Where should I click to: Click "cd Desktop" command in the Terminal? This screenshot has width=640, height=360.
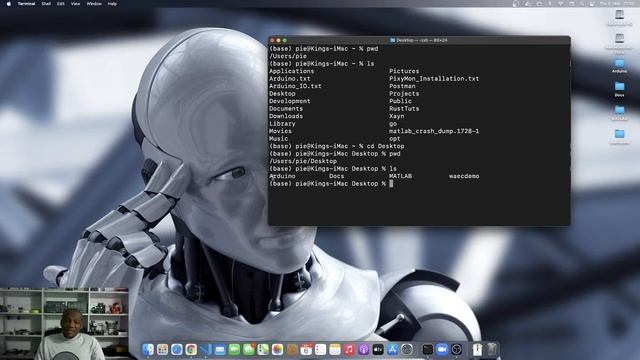(x=385, y=146)
